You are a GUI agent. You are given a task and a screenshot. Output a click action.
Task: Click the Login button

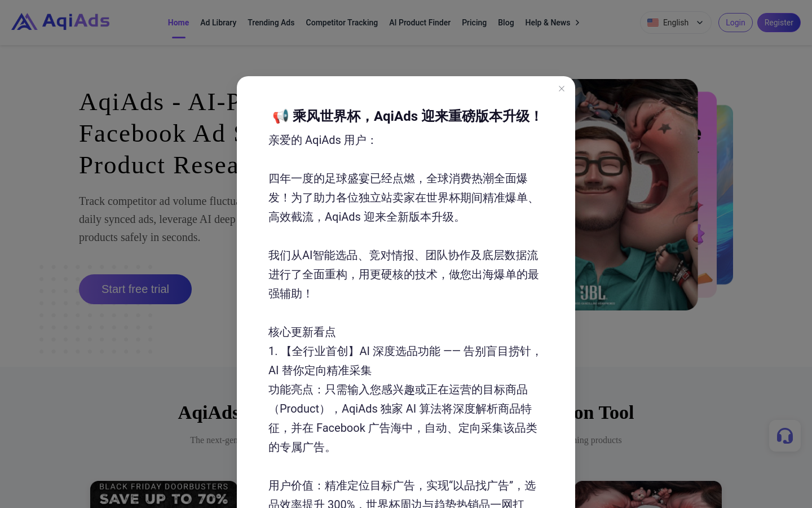[735, 23]
